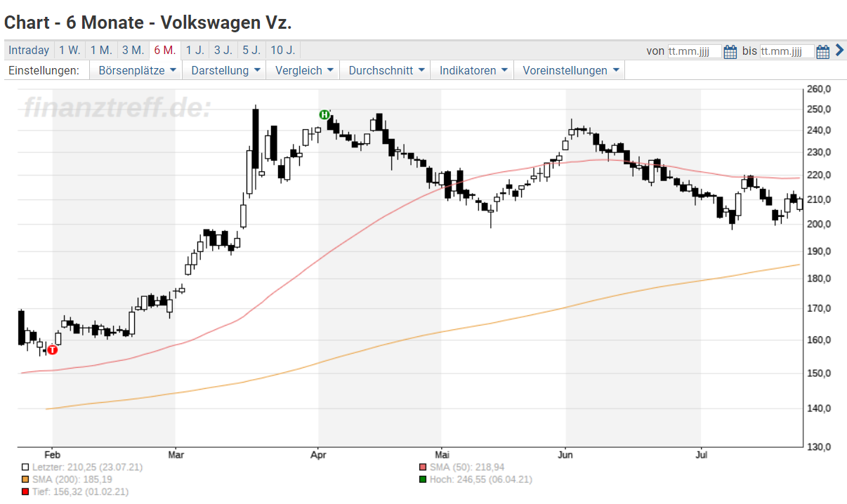The image size is (847, 504).
Task: Click the 'Mar' axis label
Action: [x=176, y=455]
